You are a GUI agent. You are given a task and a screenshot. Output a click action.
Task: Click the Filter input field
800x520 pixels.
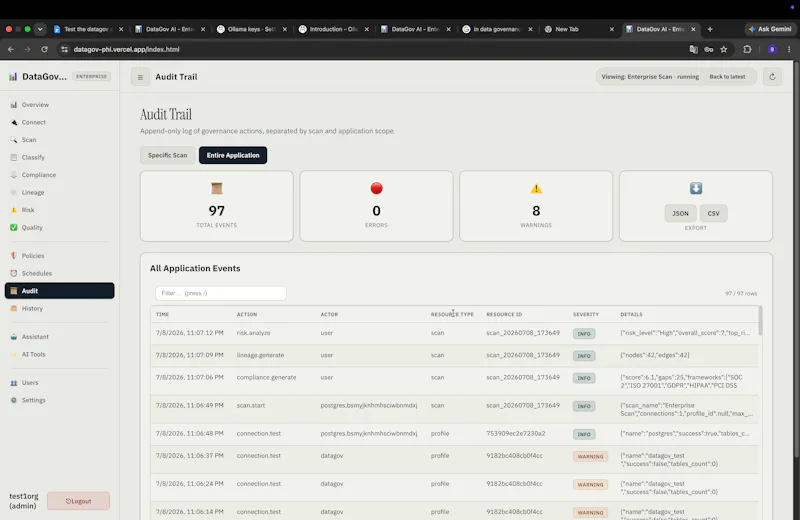coord(220,293)
